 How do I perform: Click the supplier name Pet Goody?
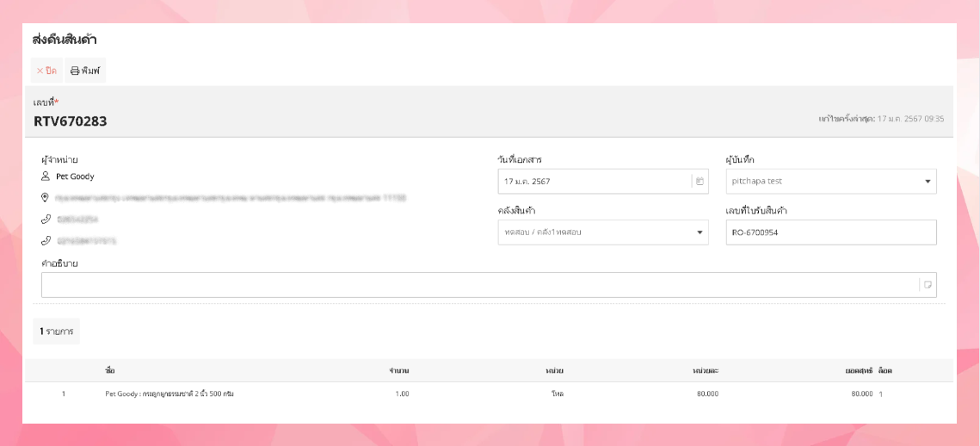[x=75, y=177]
